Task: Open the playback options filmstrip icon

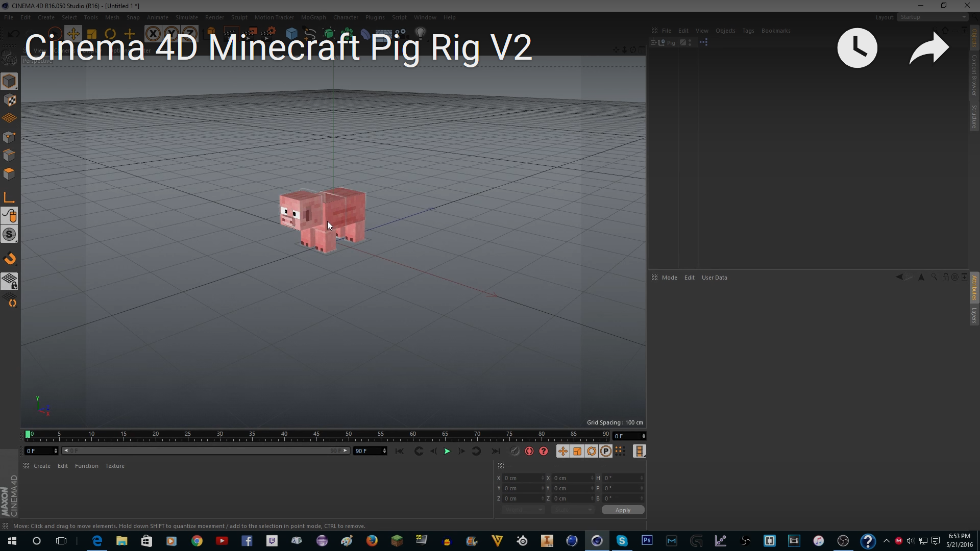Action: click(639, 451)
